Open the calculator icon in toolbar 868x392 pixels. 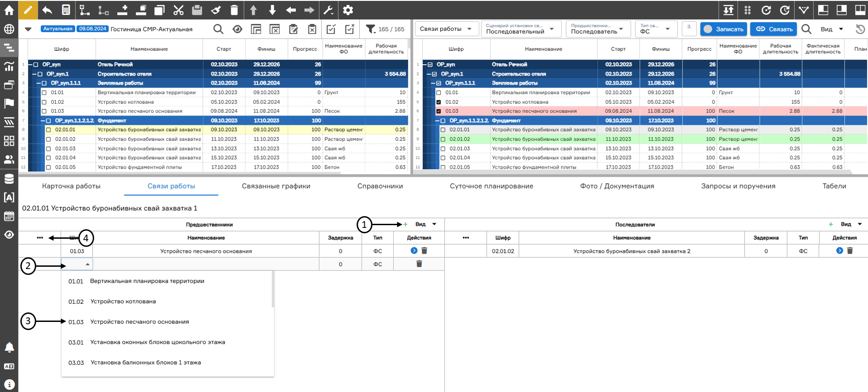(x=66, y=9)
